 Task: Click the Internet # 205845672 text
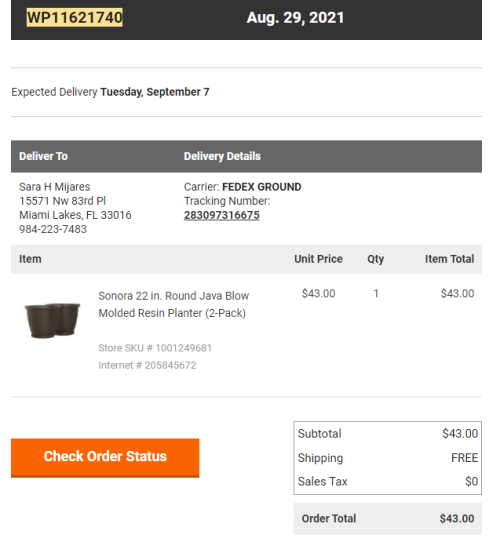(147, 365)
